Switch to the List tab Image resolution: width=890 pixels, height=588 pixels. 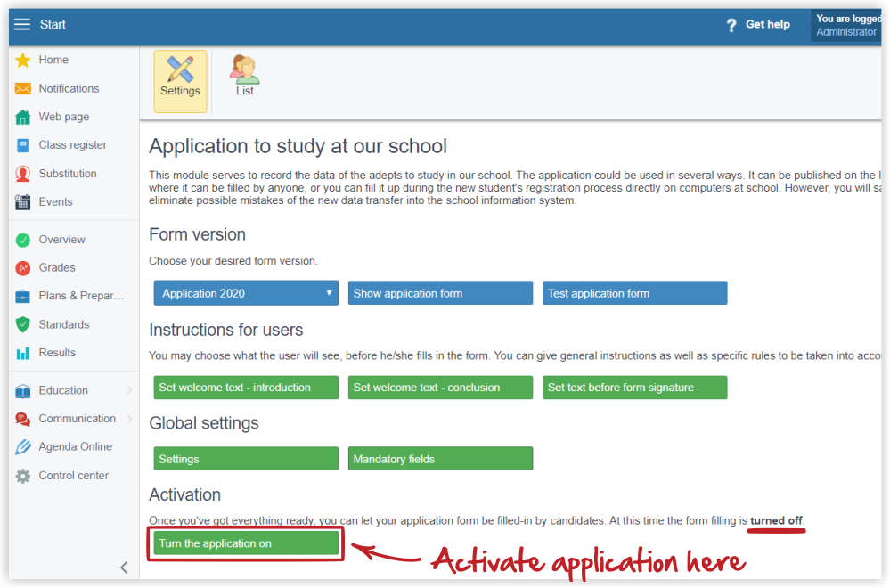click(x=245, y=76)
